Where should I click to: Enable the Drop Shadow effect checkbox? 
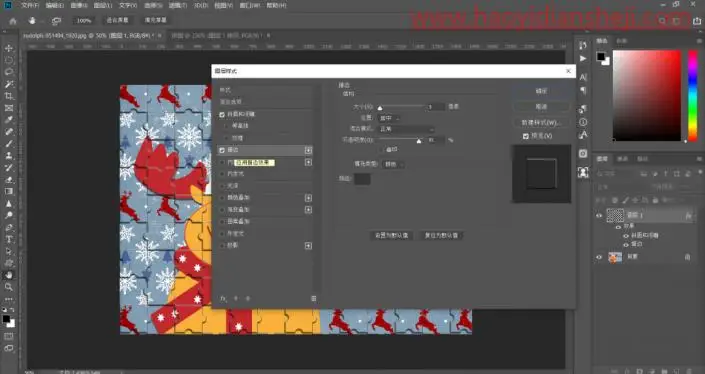pyautogui.click(x=222, y=245)
